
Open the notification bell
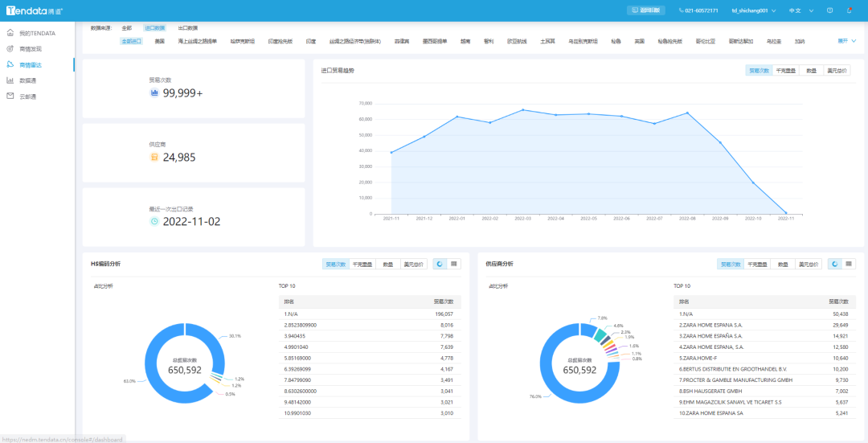point(850,10)
